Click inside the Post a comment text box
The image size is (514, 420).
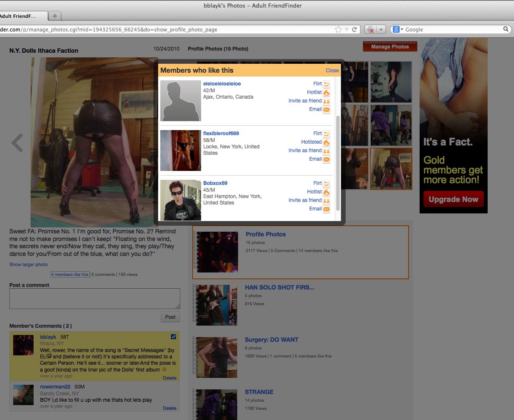[94, 298]
